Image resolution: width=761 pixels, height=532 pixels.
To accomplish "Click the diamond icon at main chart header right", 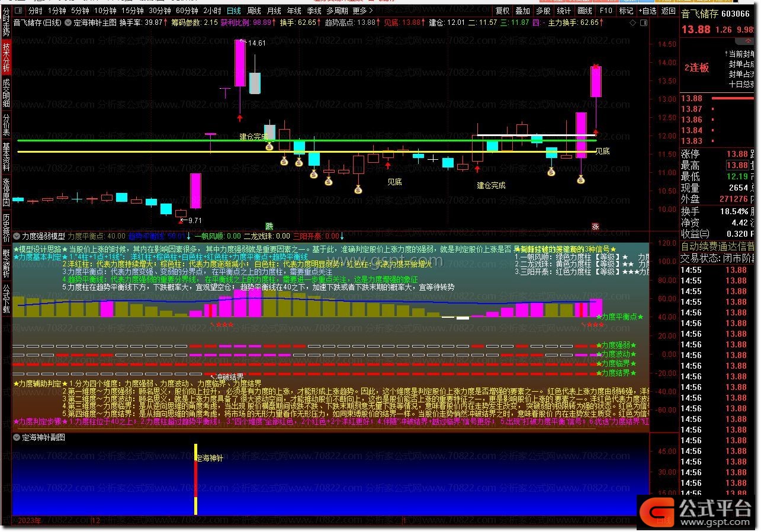I will coord(633,22).
